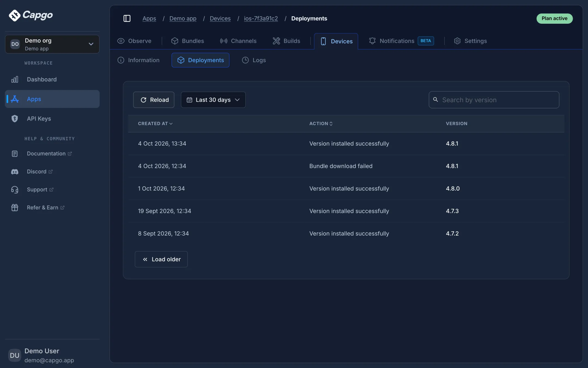Select version 4.7.2 cell

[452, 233]
